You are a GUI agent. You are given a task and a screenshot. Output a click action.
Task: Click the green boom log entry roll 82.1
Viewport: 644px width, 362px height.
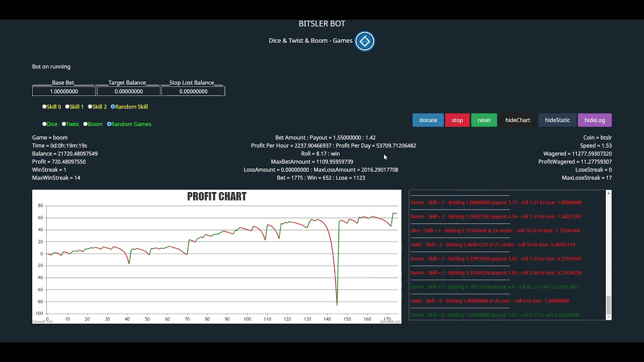tap(495, 287)
